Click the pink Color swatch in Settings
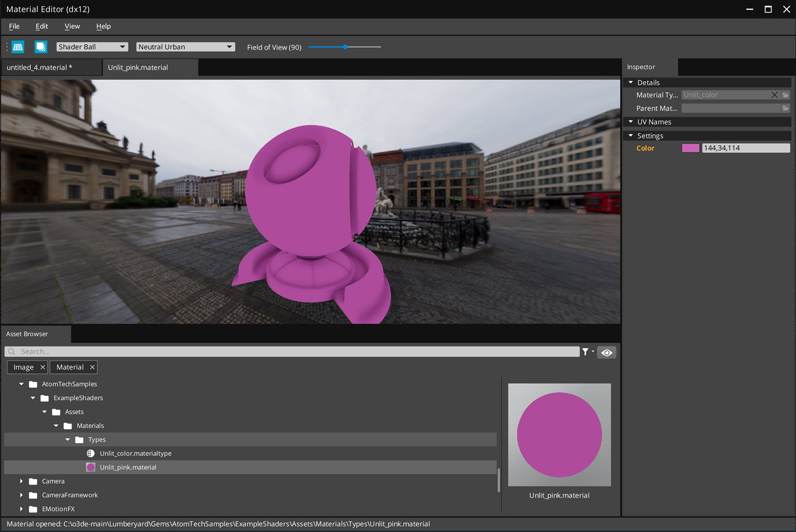This screenshot has height=532, width=796. click(690, 148)
